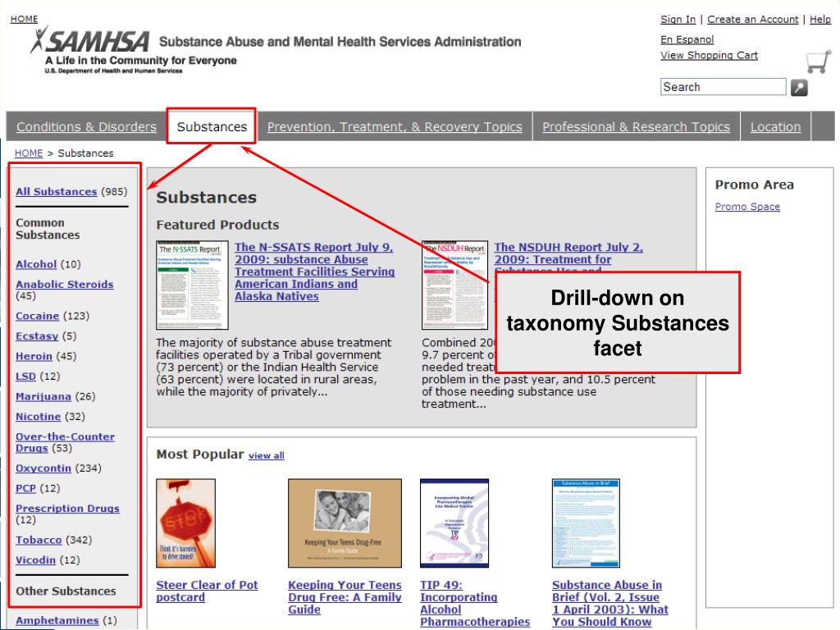840x630 pixels.
Task: Click Substance Abuse in Brief cover thumbnail
Action: 586,523
